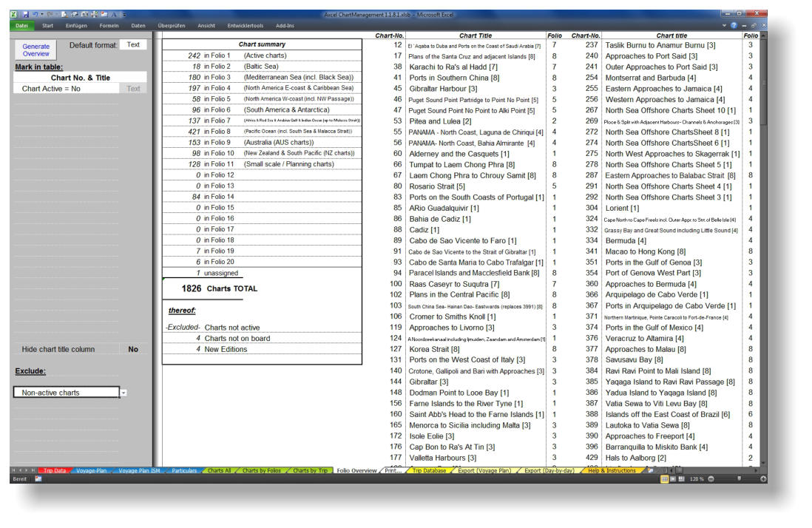This screenshot has width=812, height=528.
Task: Click the Save icon in quick access toolbar
Action: click(26, 16)
